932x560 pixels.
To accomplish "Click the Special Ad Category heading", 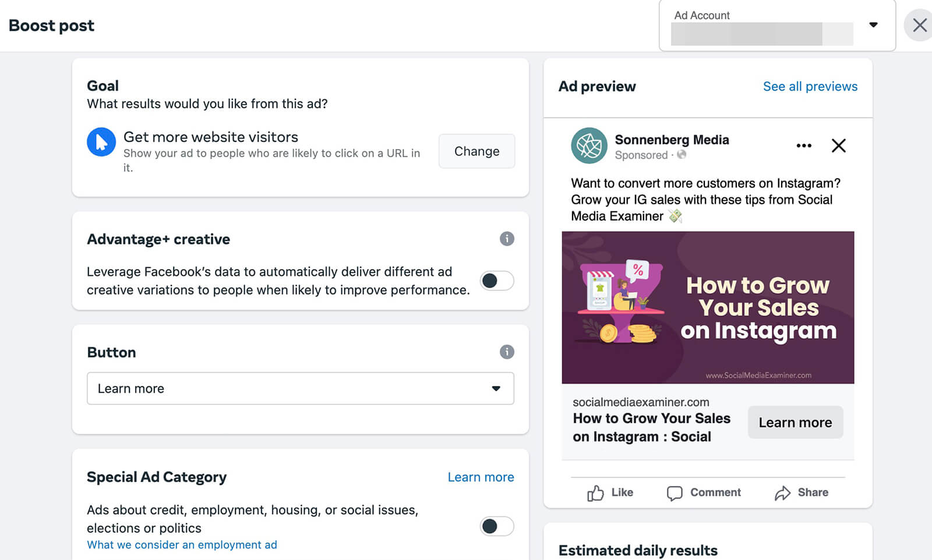I will (157, 477).
